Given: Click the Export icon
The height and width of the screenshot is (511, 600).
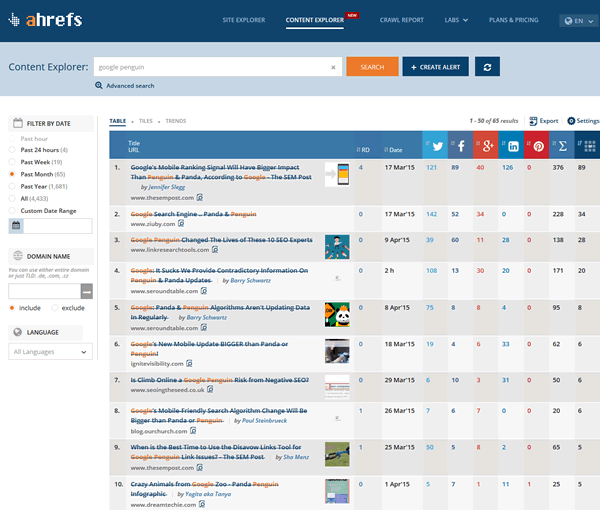Looking at the screenshot, I should pyautogui.click(x=533, y=121).
